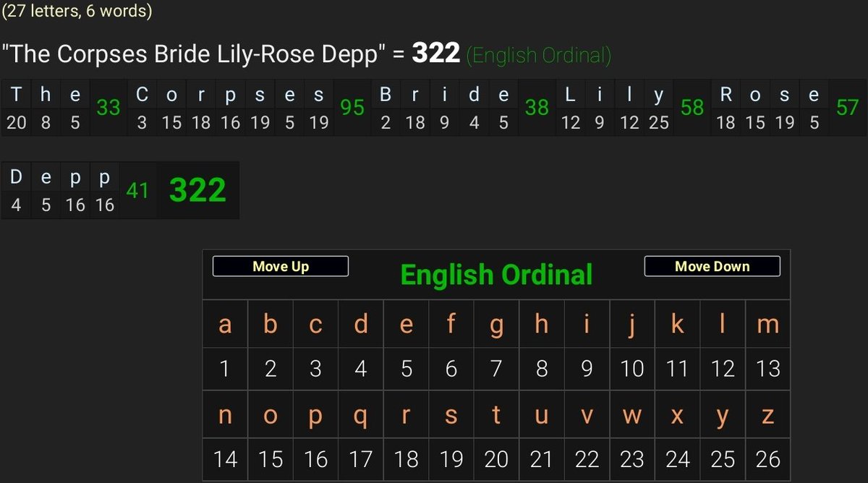Viewport: 868px width, 483px height.
Task: Click letter 'v' in the cipher chart
Action: 587,415
